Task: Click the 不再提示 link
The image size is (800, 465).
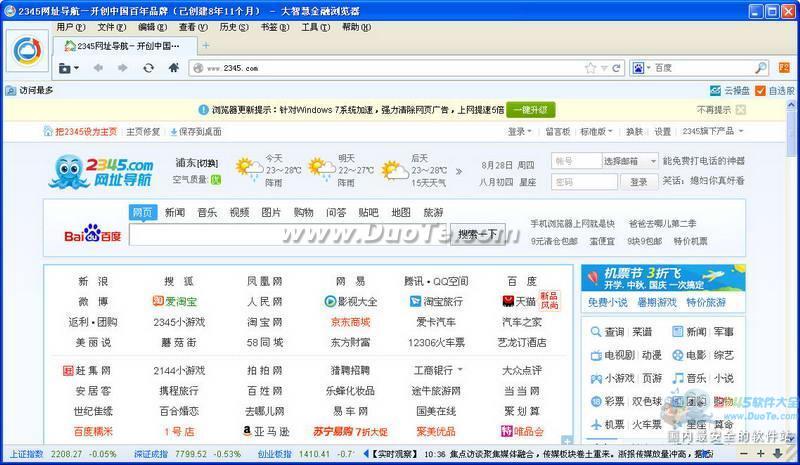Action: point(713,110)
